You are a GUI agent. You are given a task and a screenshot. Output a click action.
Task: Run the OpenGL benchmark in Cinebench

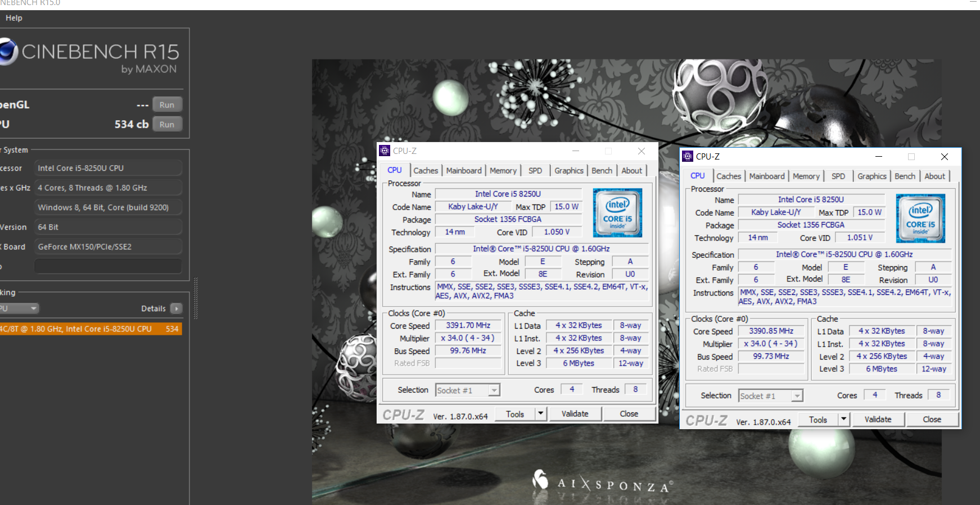click(167, 104)
